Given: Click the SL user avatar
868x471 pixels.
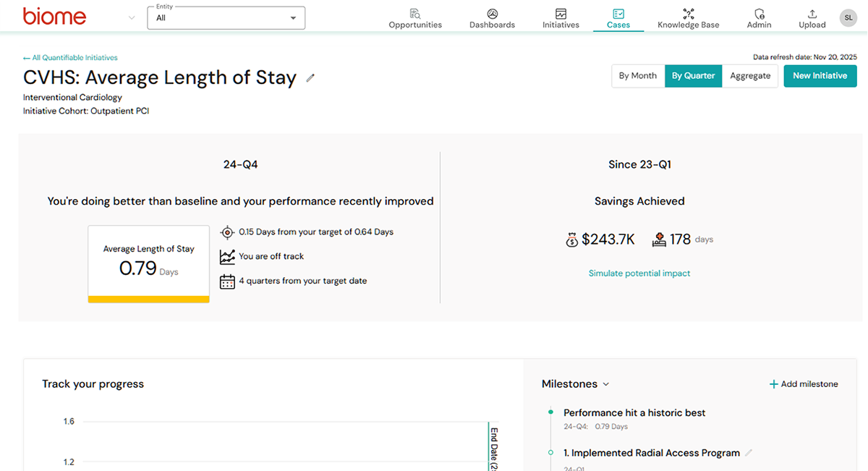Looking at the screenshot, I should (848, 17).
